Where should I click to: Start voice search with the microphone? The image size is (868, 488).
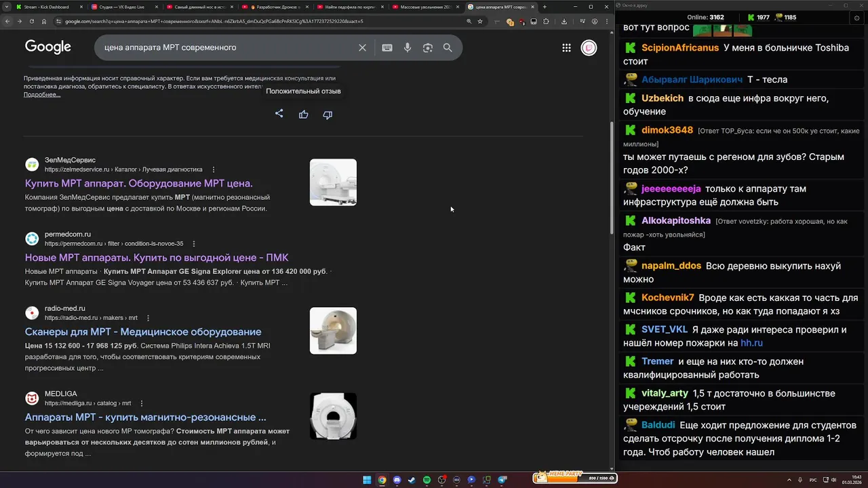coord(408,47)
